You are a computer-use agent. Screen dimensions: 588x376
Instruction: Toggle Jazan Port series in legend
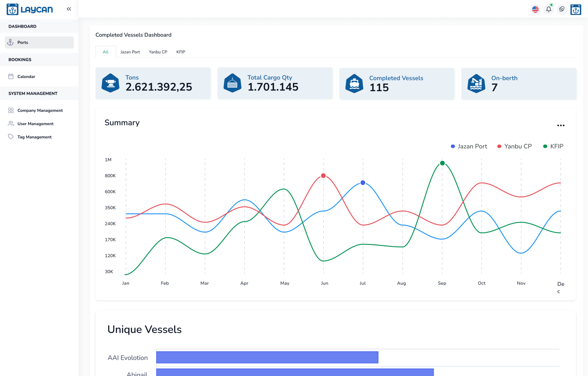click(469, 146)
